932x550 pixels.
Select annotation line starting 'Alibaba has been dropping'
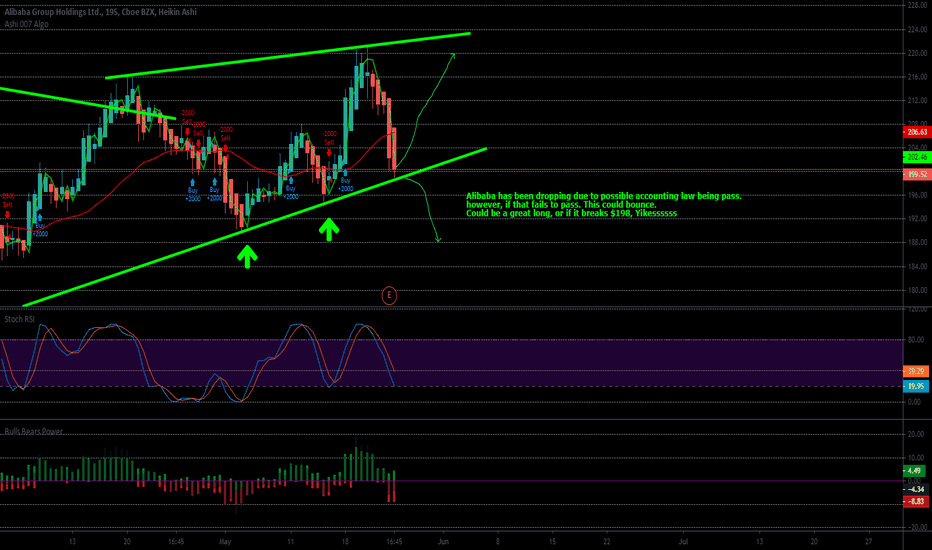[x=604, y=196]
